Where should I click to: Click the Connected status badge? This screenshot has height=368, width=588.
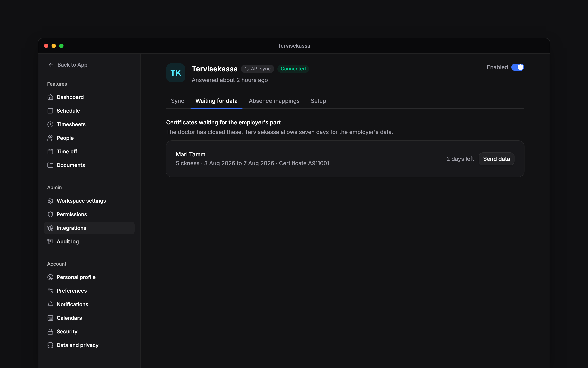point(293,69)
